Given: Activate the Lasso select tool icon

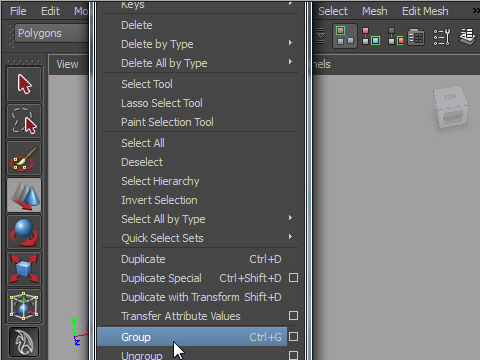Looking at the screenshot, I should pos(24,121).
